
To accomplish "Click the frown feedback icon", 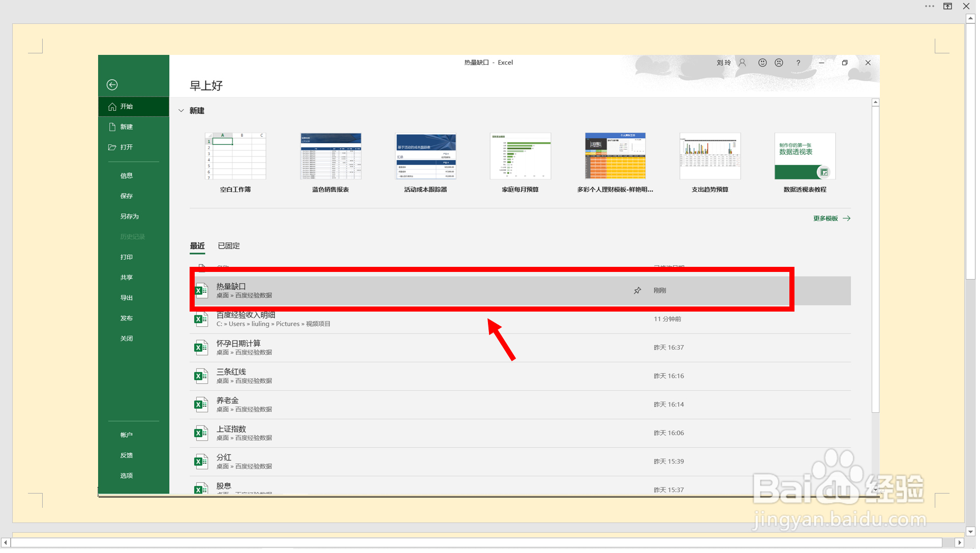I will pyautogui.click(x=779, y=63).
